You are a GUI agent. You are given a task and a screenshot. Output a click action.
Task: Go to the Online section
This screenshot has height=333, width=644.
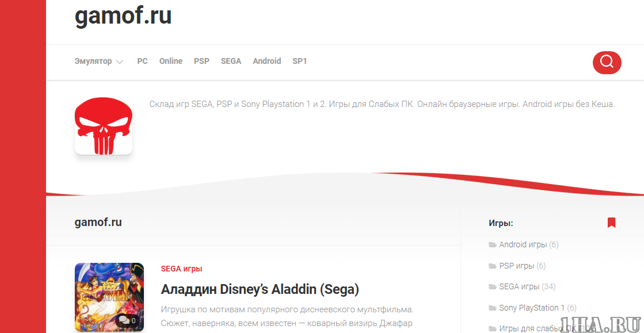(171, 61)
